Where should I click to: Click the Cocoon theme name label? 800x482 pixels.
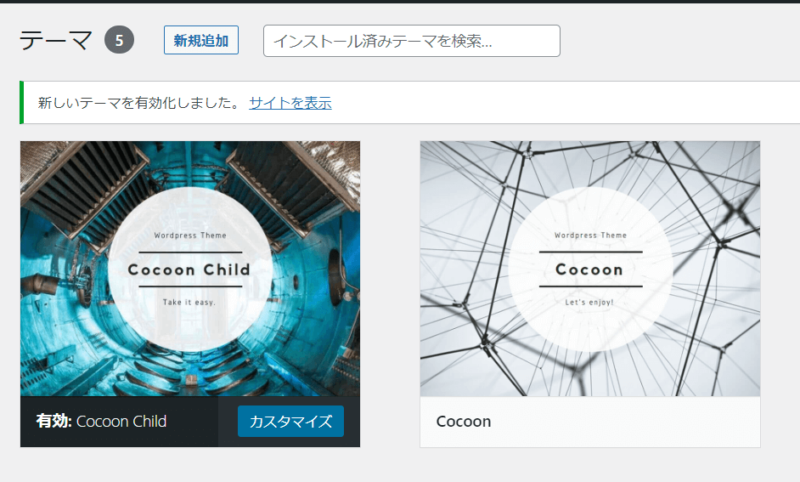[x=464, y=421]
